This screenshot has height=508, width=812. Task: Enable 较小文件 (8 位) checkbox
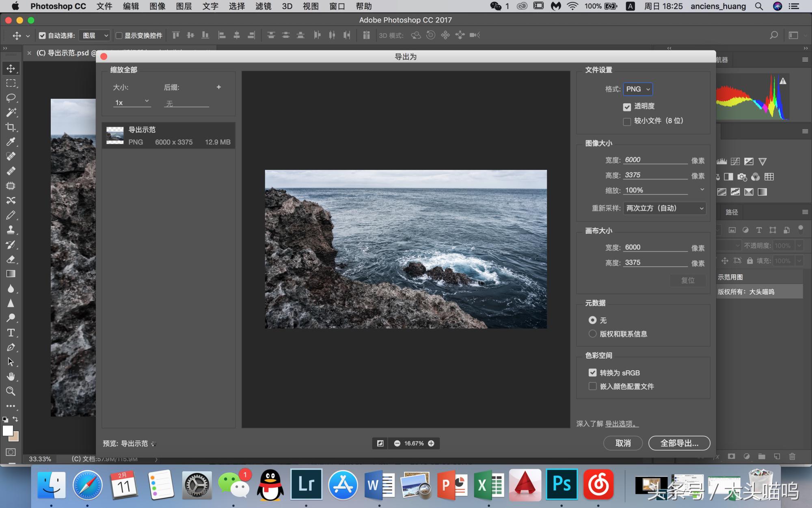627,122
